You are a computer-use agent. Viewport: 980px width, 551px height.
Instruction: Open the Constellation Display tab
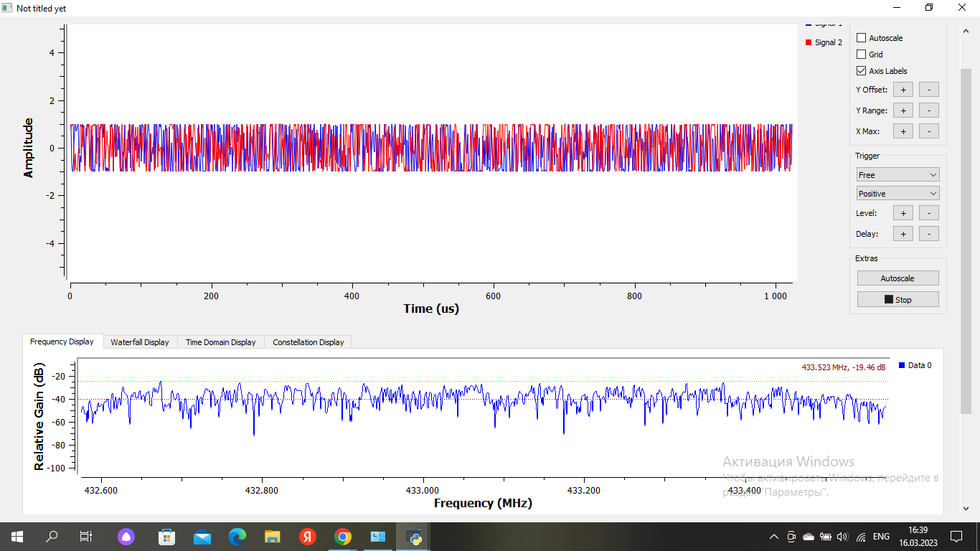pyautogui.click(x=308, y=342)
